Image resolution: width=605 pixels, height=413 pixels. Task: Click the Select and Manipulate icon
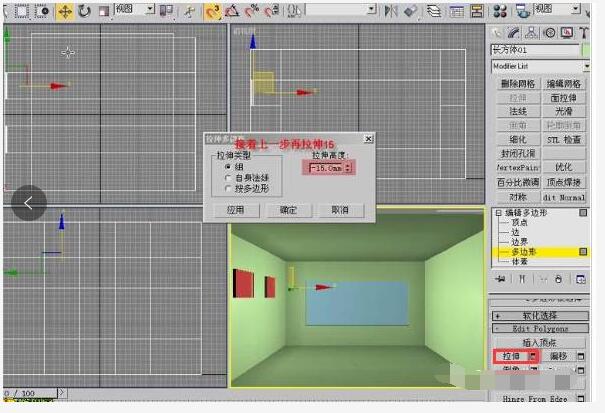click(189, 12)
